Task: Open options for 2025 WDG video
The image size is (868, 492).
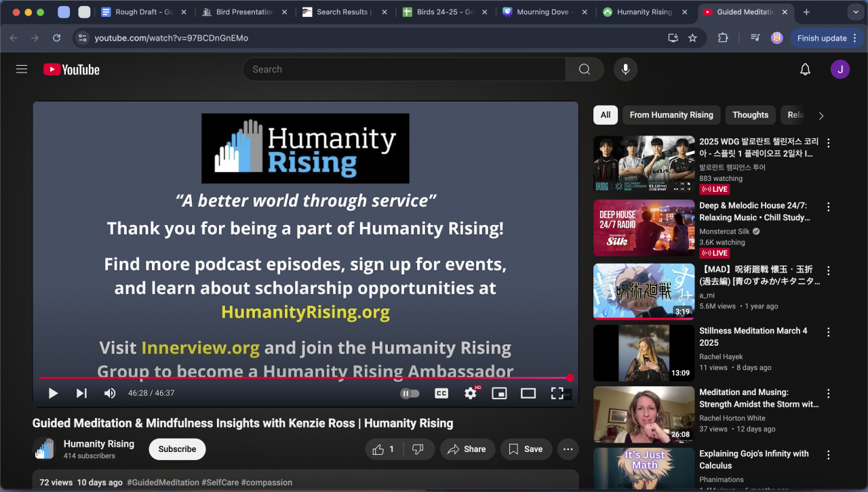Action: pyautogui.click(x=828, y=143)
